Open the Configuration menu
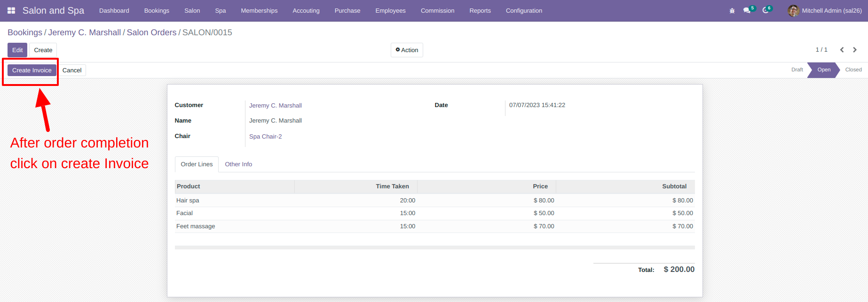 pos(524,10)
